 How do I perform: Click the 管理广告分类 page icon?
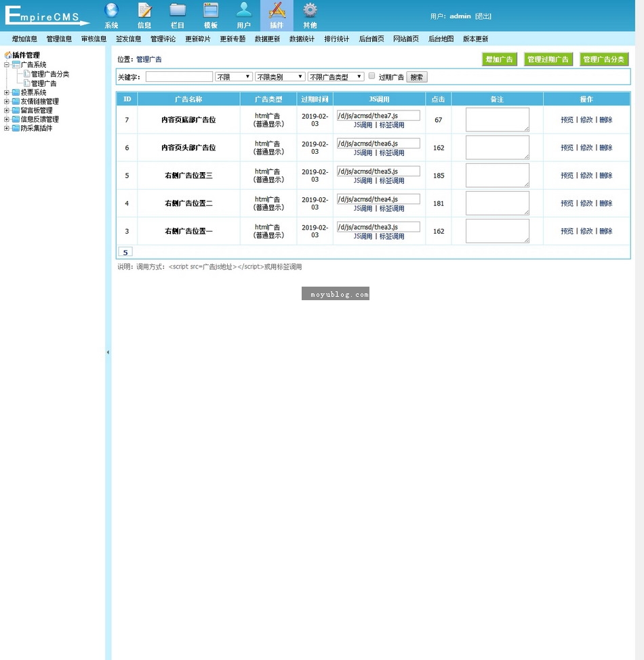pos(26,74)
